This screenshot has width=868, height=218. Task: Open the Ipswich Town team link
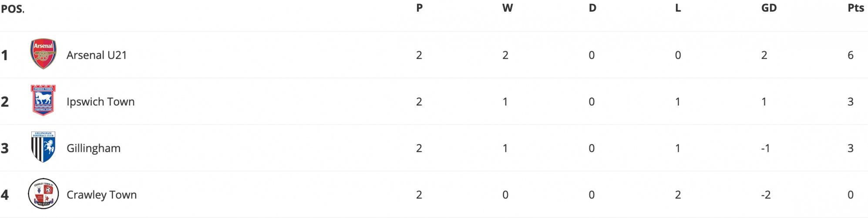(101, 102)
